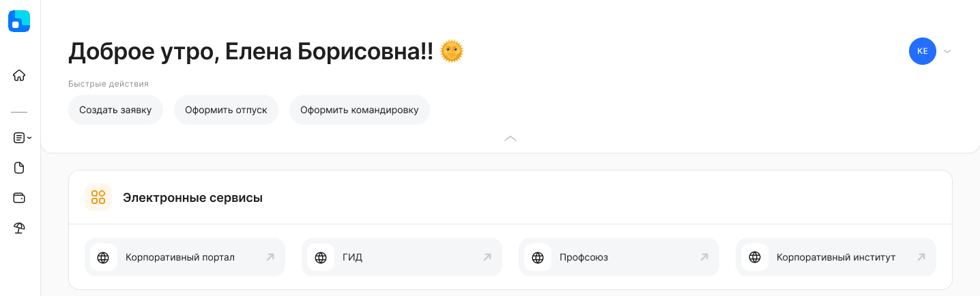Image resolution: width=980 pixels, height=296 pixels.
Task: Click the Оформить отпуск button
Action: click(226, 110)
